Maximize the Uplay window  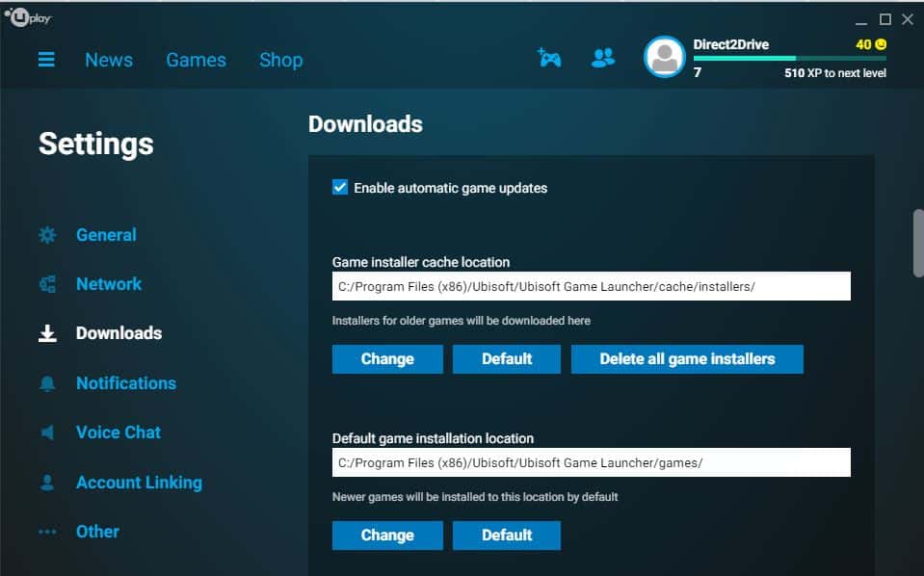coord(885,19)
